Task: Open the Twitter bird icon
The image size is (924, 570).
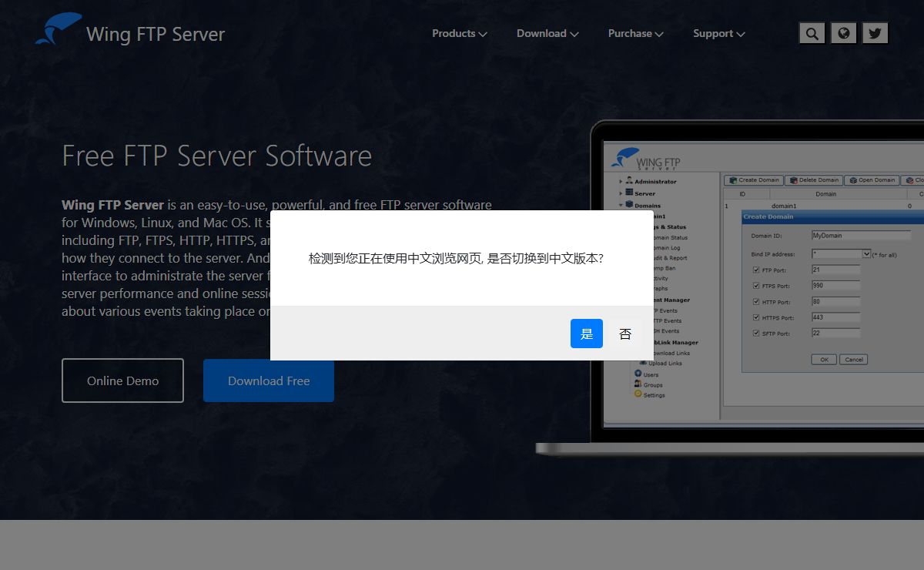Action: point(875,33)
